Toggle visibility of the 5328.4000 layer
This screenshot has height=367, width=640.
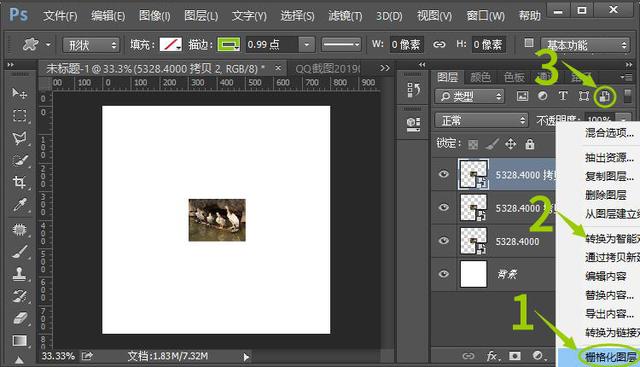click(444, 240)
